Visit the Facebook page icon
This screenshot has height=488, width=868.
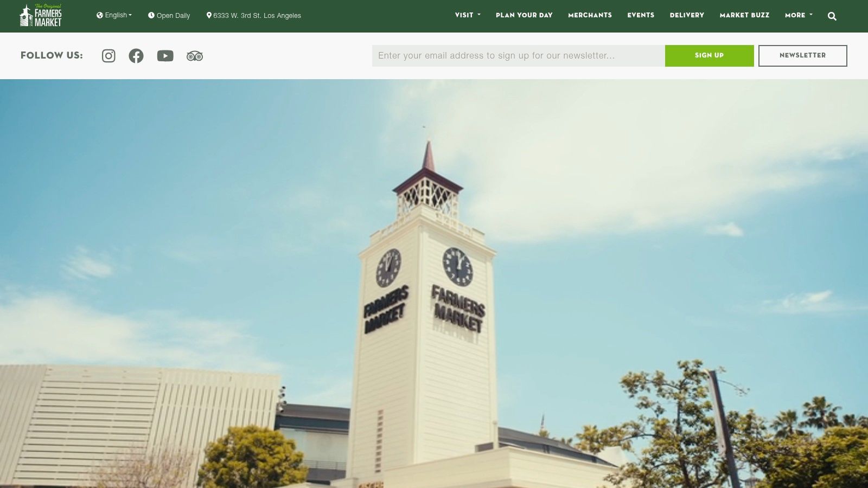pos(136,56)
